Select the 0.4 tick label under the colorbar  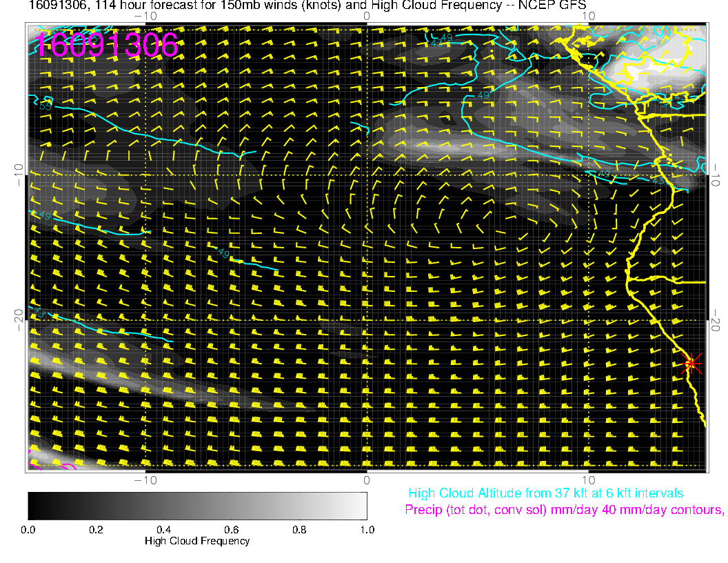163,530
